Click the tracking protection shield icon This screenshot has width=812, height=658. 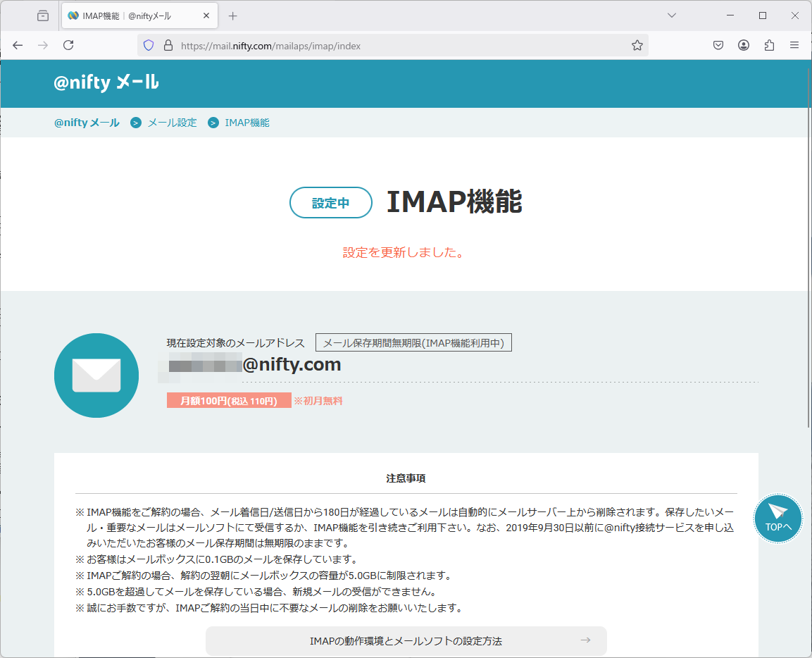[149, 45]
